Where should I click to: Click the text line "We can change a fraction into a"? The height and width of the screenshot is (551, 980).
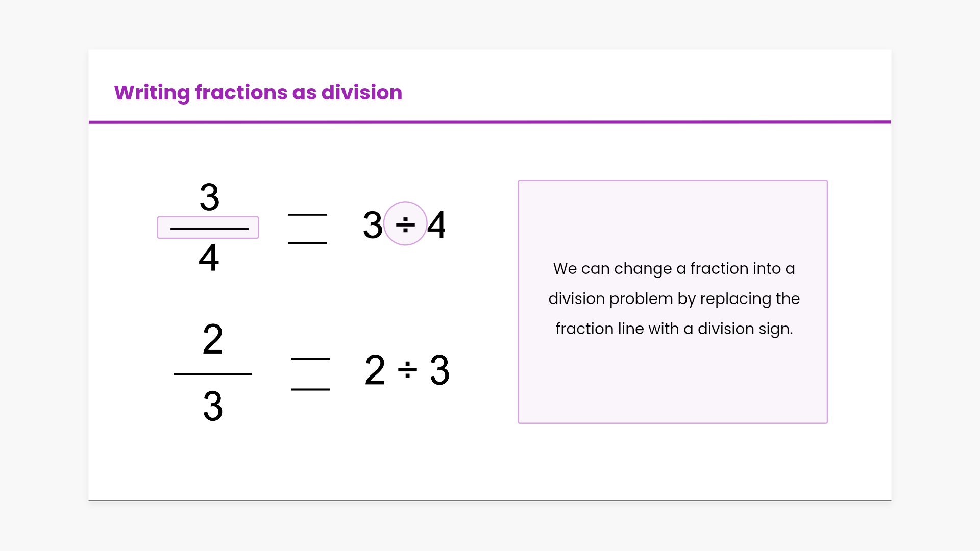coord(674,269)
